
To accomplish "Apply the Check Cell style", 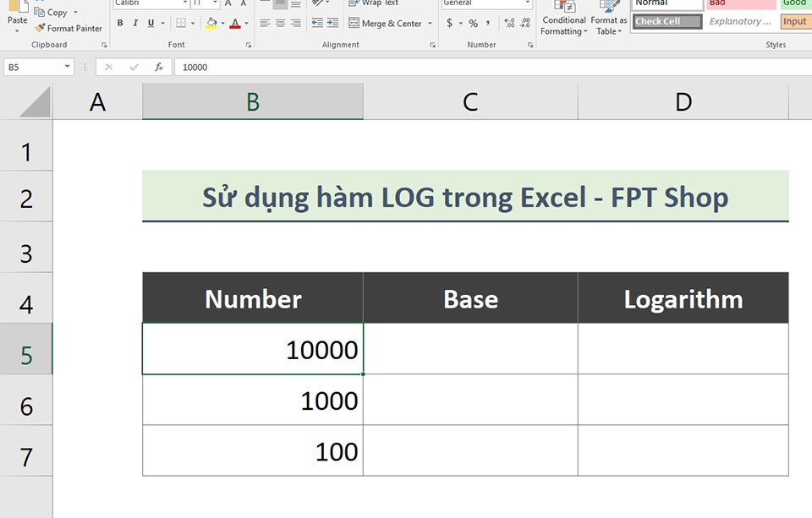I will (667, 21).
